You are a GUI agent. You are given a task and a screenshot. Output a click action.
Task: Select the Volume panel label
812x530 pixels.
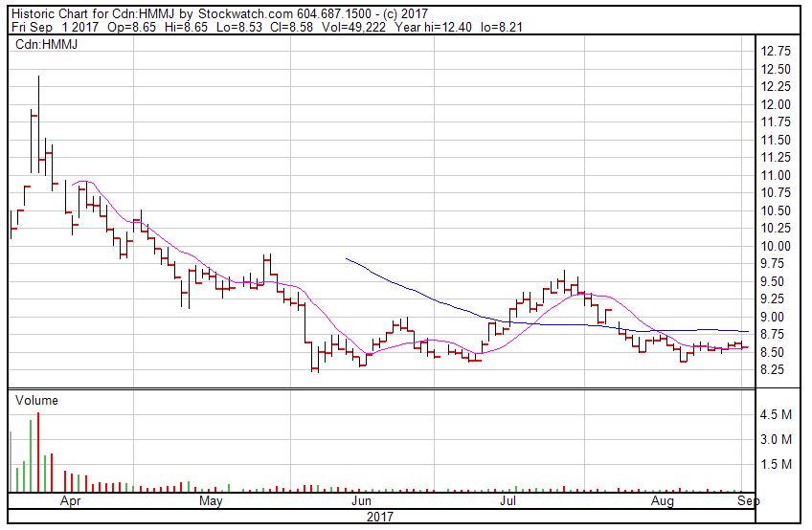35,401
